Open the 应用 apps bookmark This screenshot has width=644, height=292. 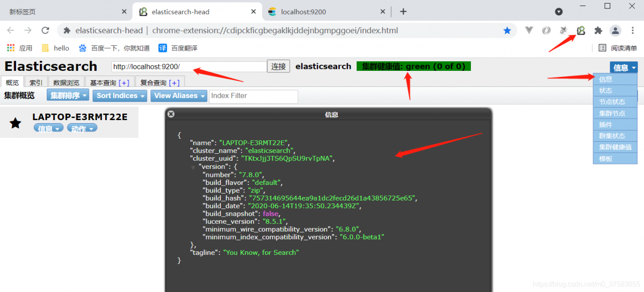pyautogui.click(x=20, y=48)
